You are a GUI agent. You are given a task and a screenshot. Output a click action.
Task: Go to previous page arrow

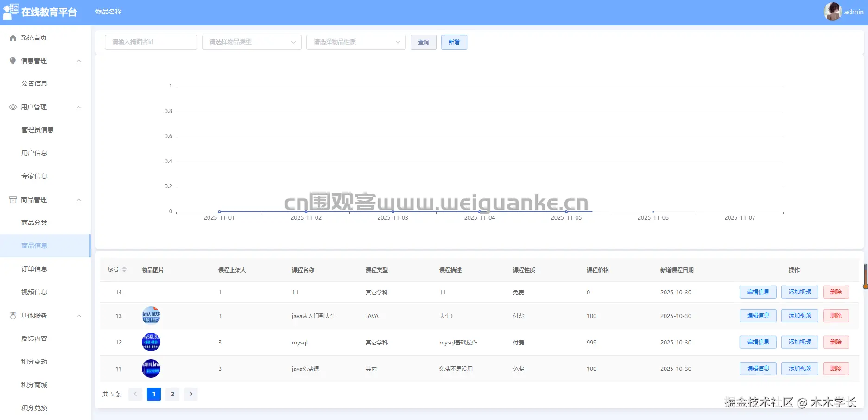135,394
